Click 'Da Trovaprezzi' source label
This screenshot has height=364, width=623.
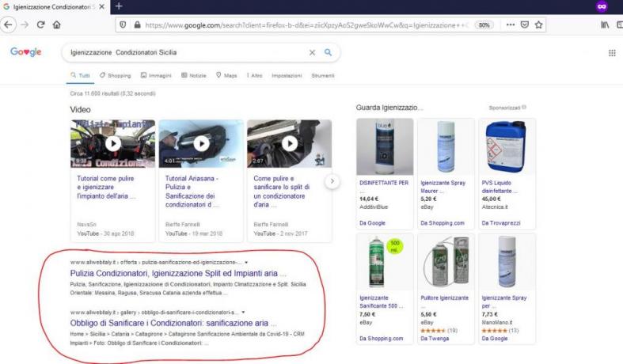[500, 223]
